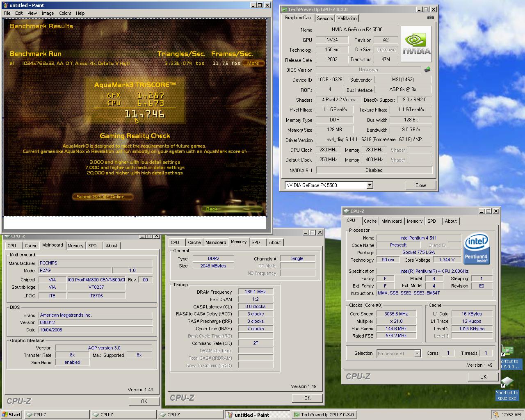This screenshot has width=525, height=420.
Task: Click the system tray icon beside the clock
Action: click(496, 415)
